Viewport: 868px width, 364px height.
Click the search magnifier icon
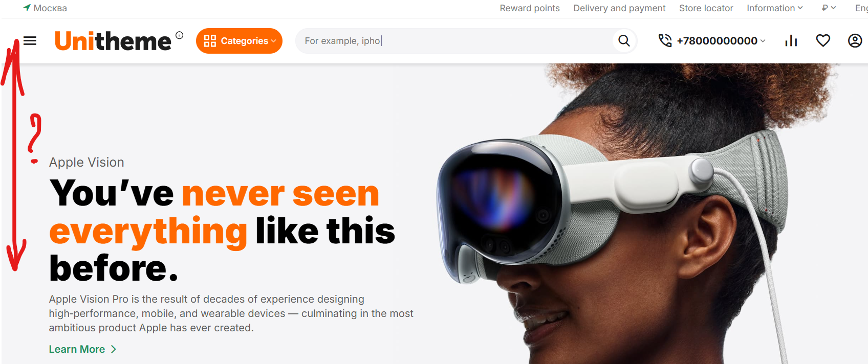point(624,41)
